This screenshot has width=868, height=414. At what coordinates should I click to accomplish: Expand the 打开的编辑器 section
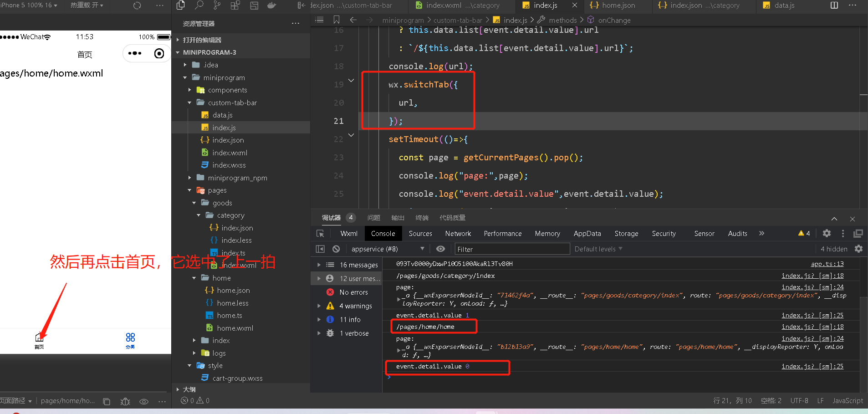click(201, 40)
